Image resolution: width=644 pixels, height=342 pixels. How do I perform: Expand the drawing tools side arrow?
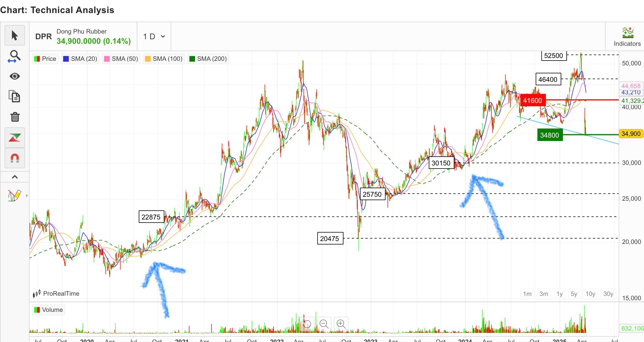tap(27, 196)
